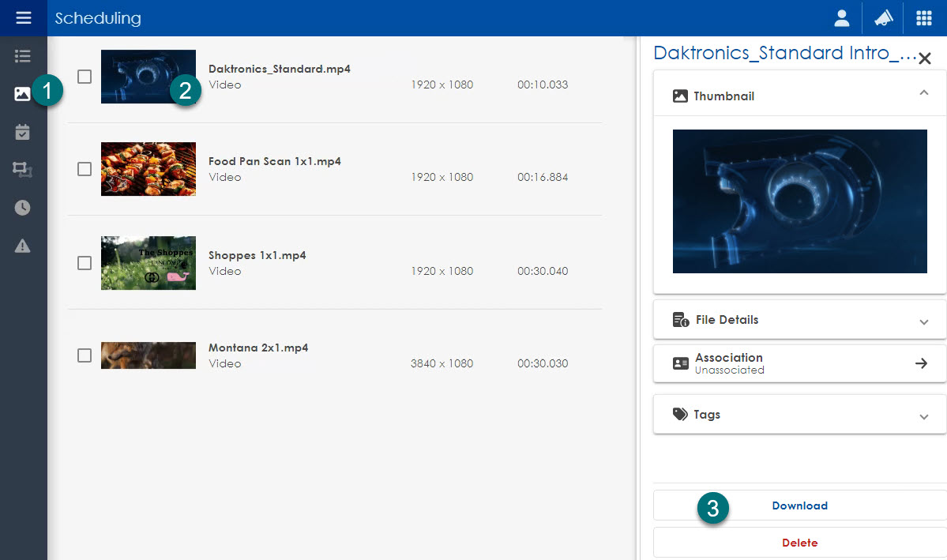Select the Montana 2x1.mp4 checkbox
The width and height of the screenshot is (947, 560).
click(x=85, y=355)
